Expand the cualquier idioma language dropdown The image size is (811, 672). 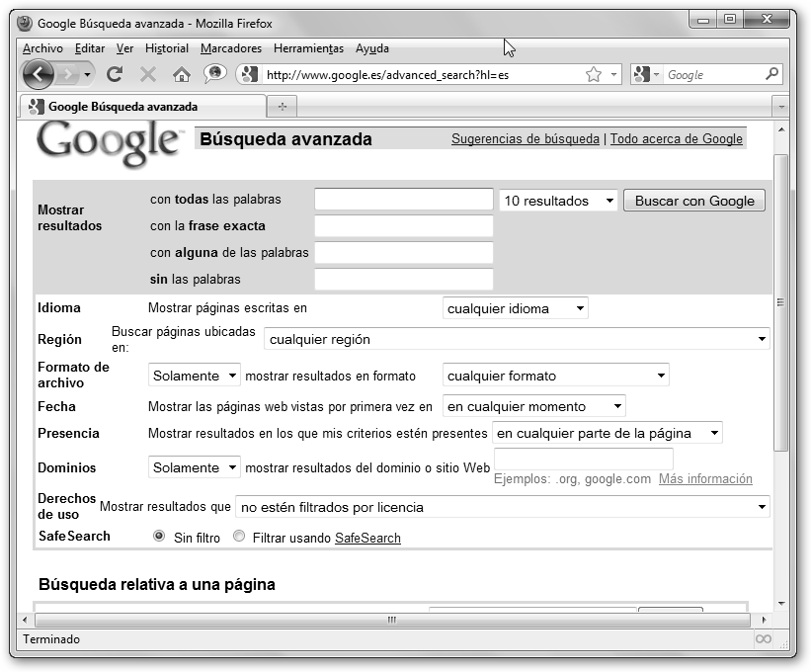pos(515,308)
